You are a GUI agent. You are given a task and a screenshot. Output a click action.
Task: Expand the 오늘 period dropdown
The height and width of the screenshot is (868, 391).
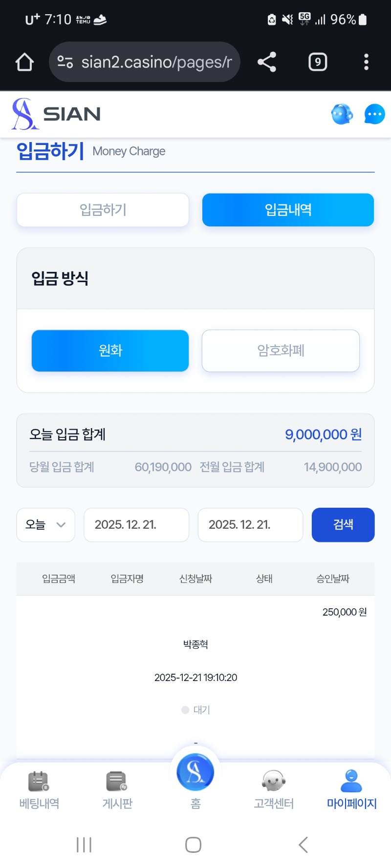(x=46, y=525)
